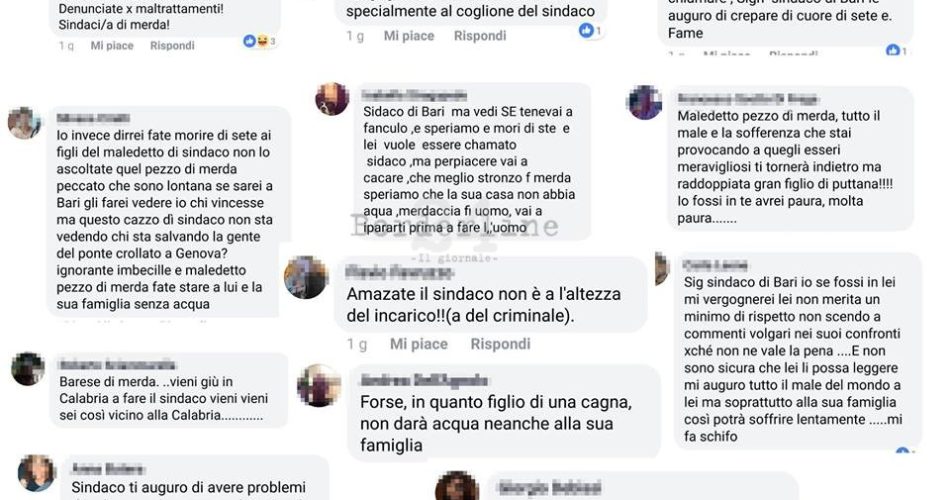Open avatar beside 'Io invece dirrei fate morire' comment
This screenshot has height=500, width=950.
(24, 123)
